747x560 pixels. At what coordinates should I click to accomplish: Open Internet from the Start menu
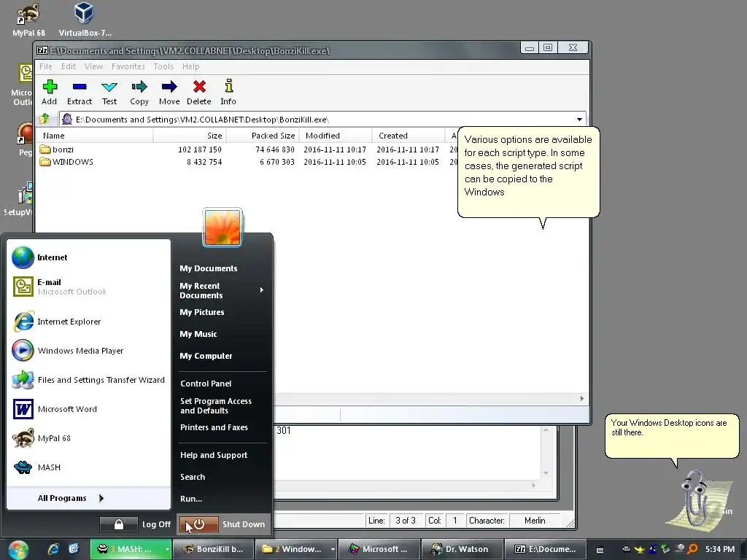(x=88, y=257)
